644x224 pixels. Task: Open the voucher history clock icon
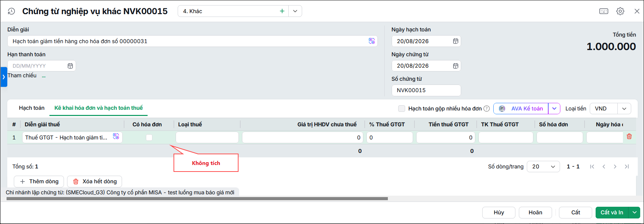(11, 11)
